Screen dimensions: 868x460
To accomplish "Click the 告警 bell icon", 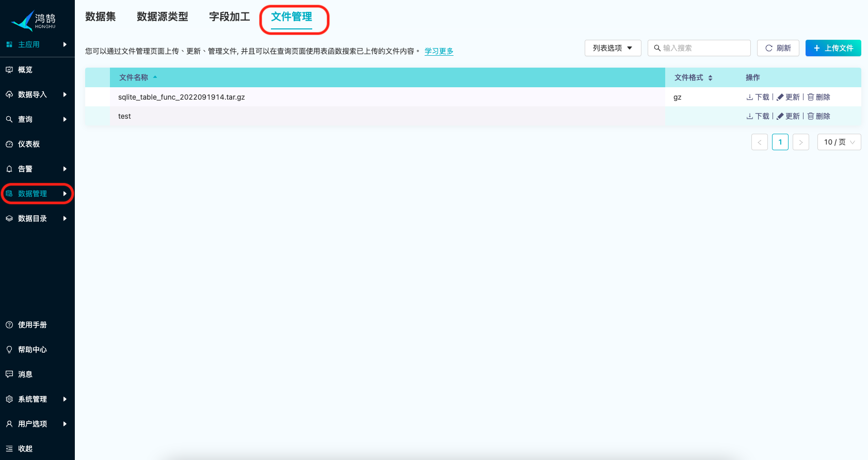I will 9,169.
